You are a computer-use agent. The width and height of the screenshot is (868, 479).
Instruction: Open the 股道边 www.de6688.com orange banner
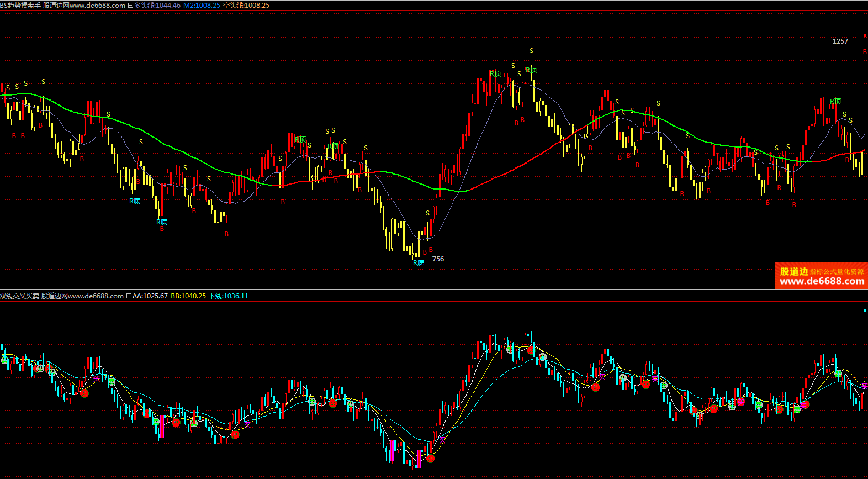(821, 276)
